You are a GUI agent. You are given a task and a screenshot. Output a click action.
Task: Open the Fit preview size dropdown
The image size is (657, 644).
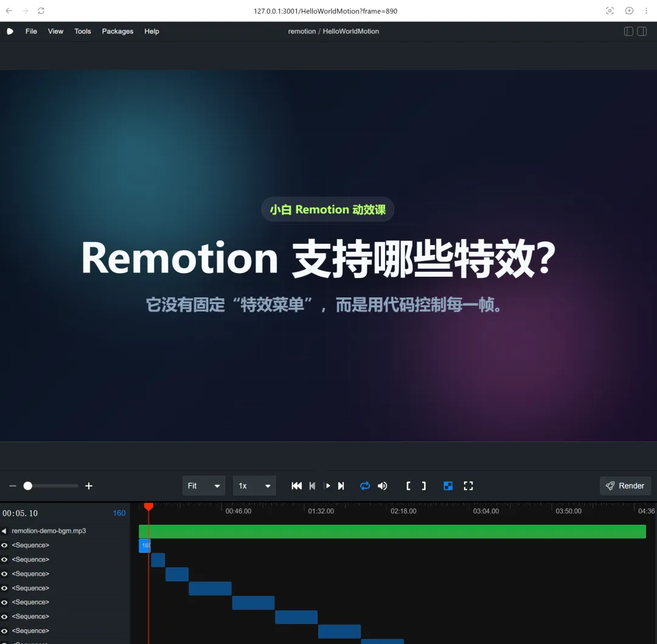coord(204,486)
